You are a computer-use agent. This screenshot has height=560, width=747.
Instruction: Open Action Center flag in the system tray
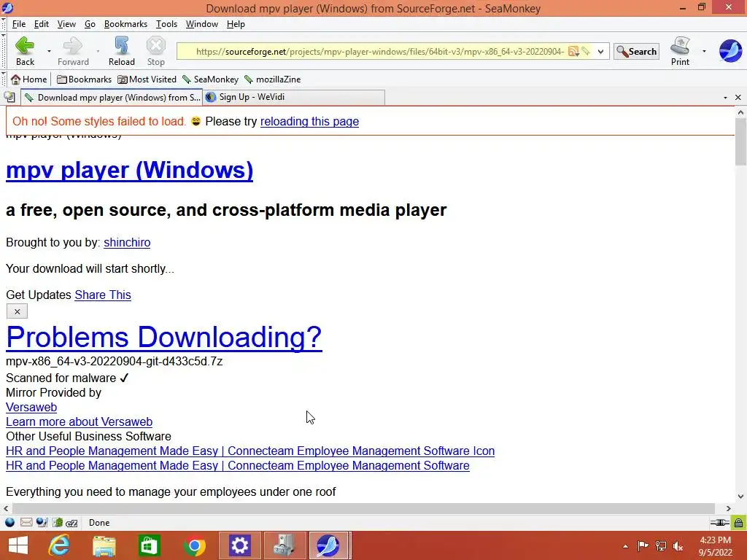(x=643, y=546)
